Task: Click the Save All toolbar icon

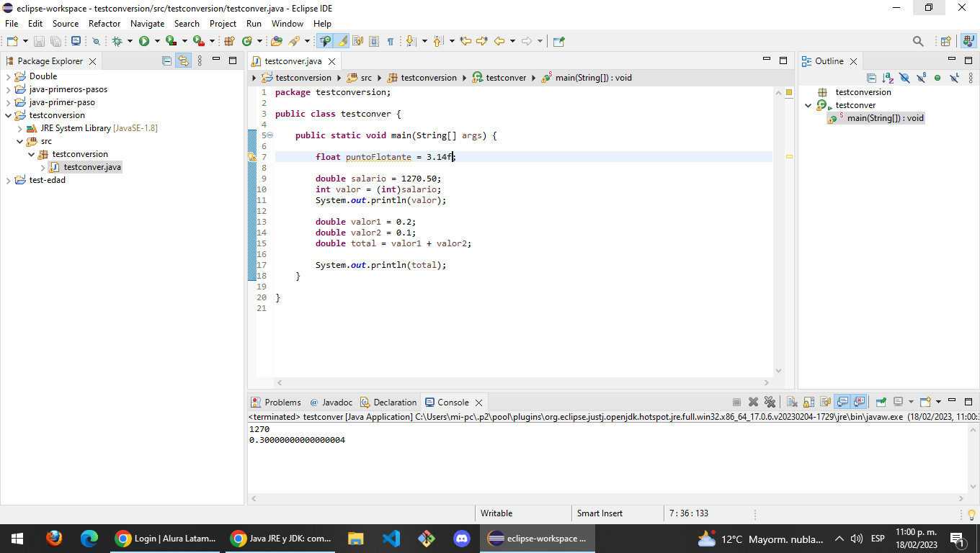Action: click(x=55, y=41)
